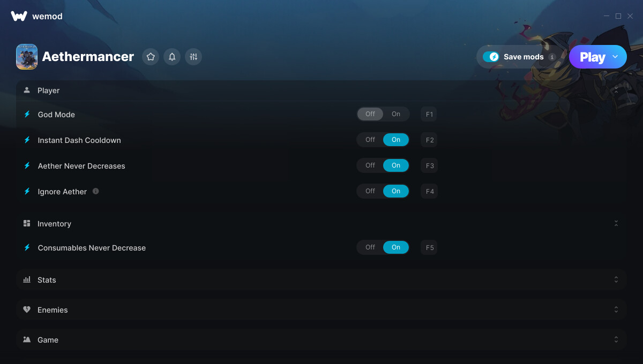
Task: Toggle the Save mods switch
Action: (491, 57)
